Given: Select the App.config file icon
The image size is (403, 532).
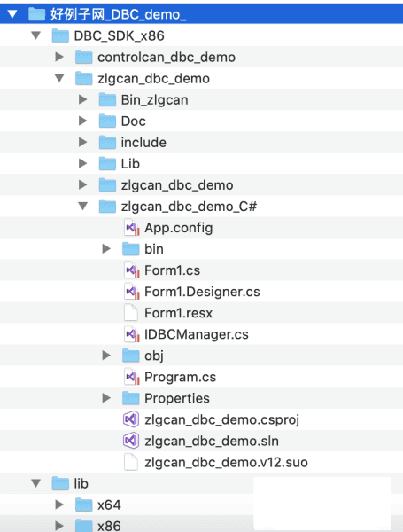Looking at the screenshot, I should click(131, 228).
